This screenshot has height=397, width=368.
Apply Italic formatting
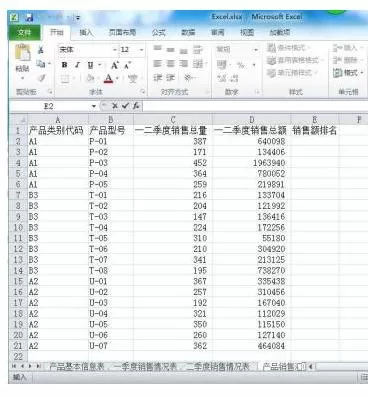click(x=77, y=65)
